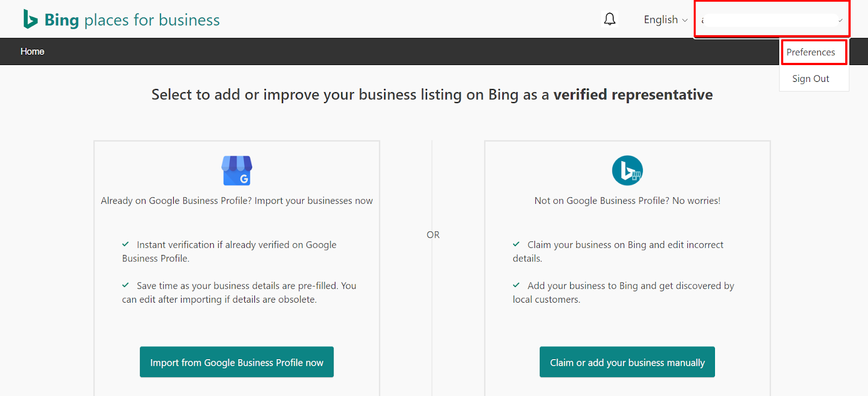
Task: Click Import from Google Business Profile now
Action: (237, 362)
